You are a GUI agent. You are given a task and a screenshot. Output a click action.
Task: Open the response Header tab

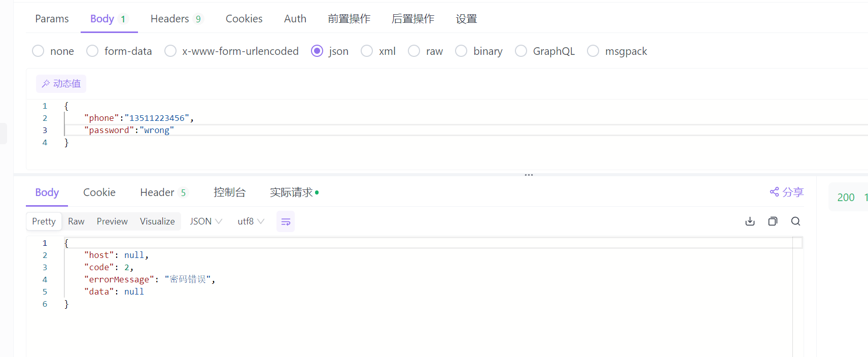point(163,192)
